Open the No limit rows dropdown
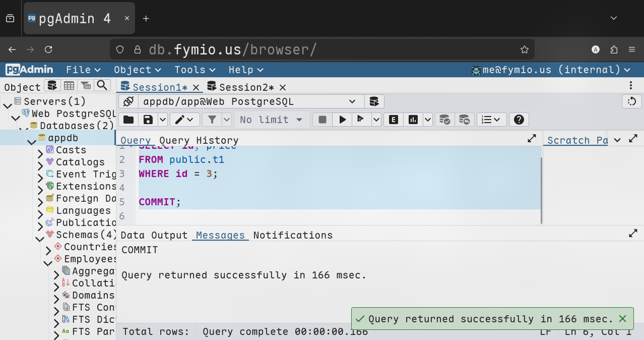The image size is (644, 340). (x=272, y=120)
